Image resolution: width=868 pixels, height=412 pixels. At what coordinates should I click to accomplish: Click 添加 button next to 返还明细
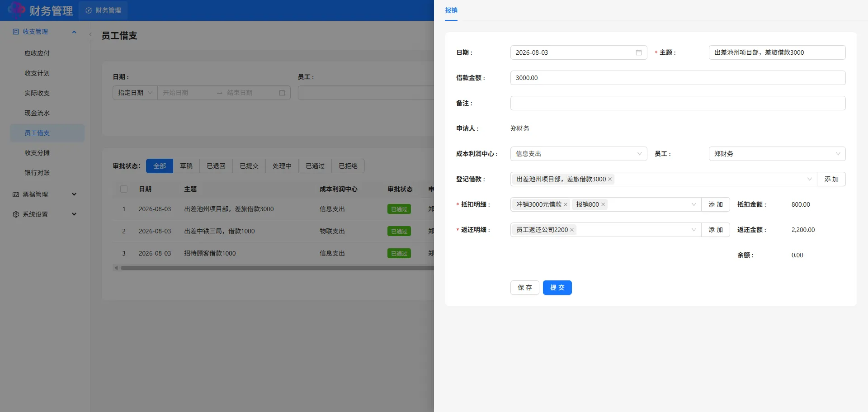coord(716,230)
